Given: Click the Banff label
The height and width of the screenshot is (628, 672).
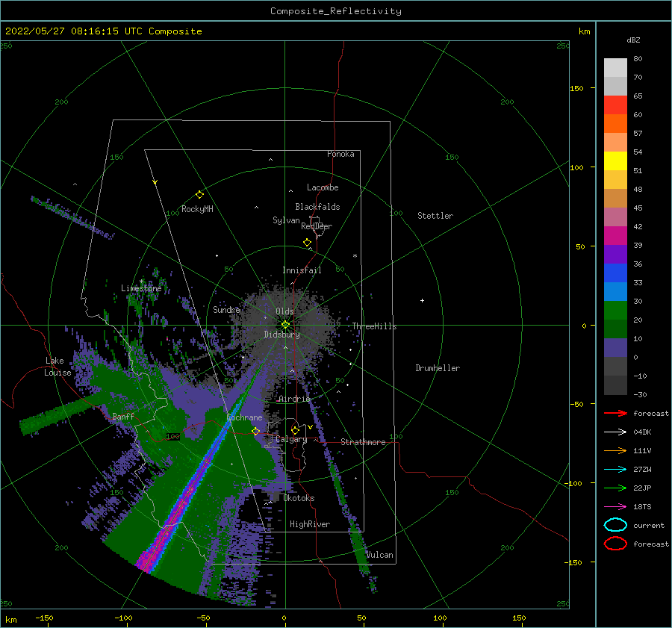Looking at the screenshot, I should point(123,416).
